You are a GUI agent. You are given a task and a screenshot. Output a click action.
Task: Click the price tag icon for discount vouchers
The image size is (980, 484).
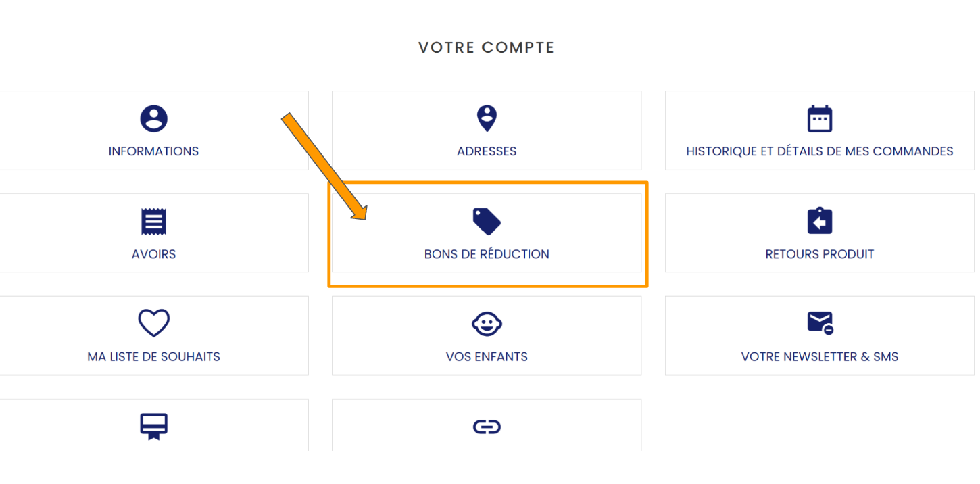click(487, 222)
